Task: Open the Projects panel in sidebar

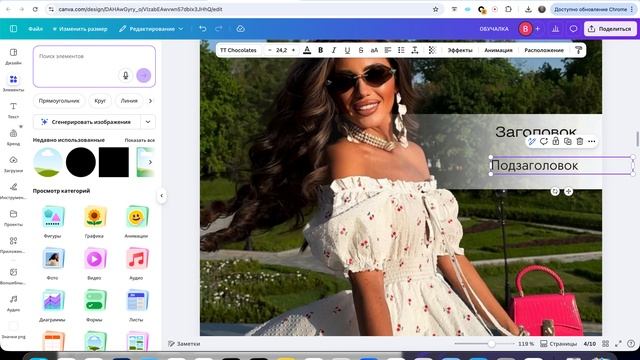Action: [x=13, y=218]
